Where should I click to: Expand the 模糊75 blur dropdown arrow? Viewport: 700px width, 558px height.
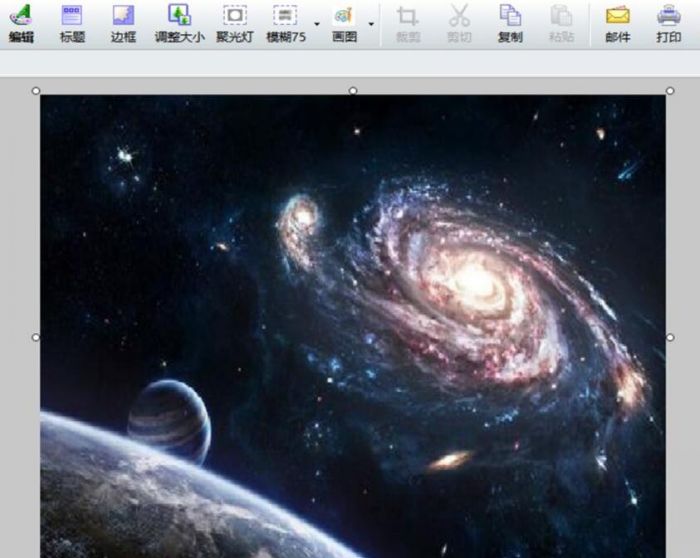[x=317, y=23]
